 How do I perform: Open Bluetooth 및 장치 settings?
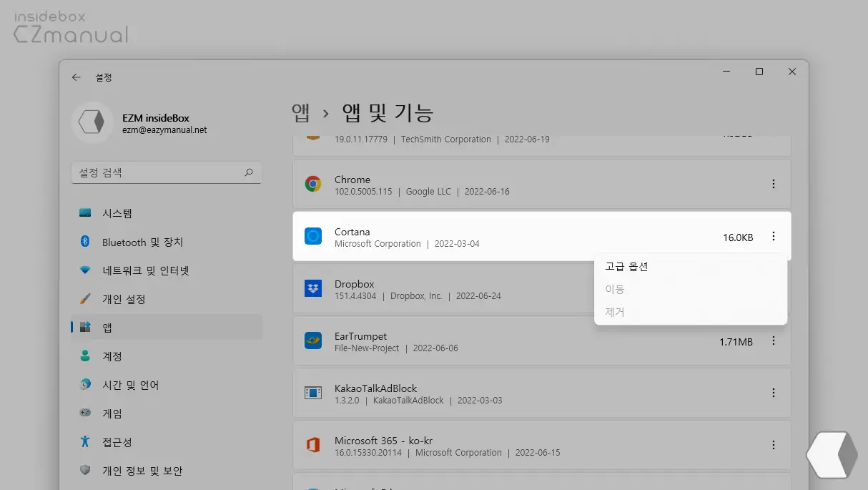click(87, 242)
